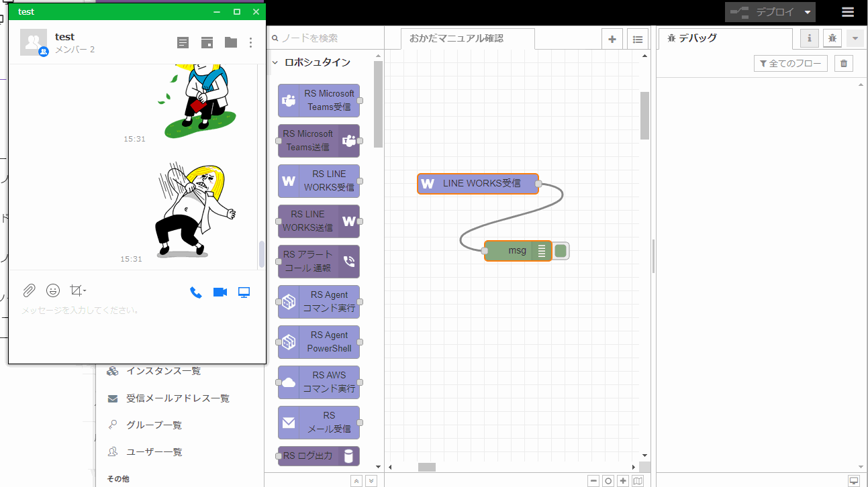Click the canvas horizontal scrollbar thumb
Viewport: 868px width, 487px height.
click(x=427, y=467)
